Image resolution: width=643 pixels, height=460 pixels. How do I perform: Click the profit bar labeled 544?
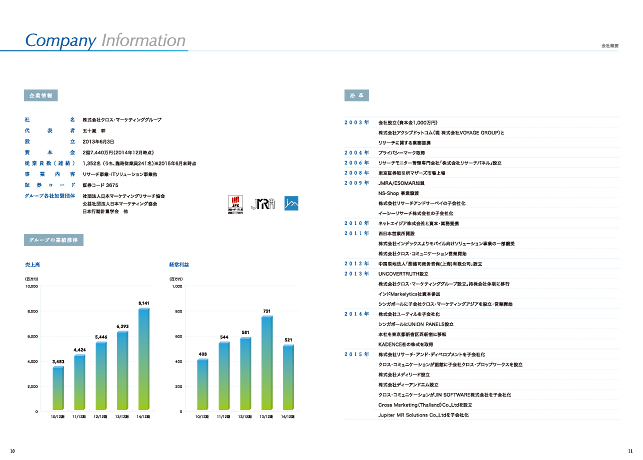224,376
